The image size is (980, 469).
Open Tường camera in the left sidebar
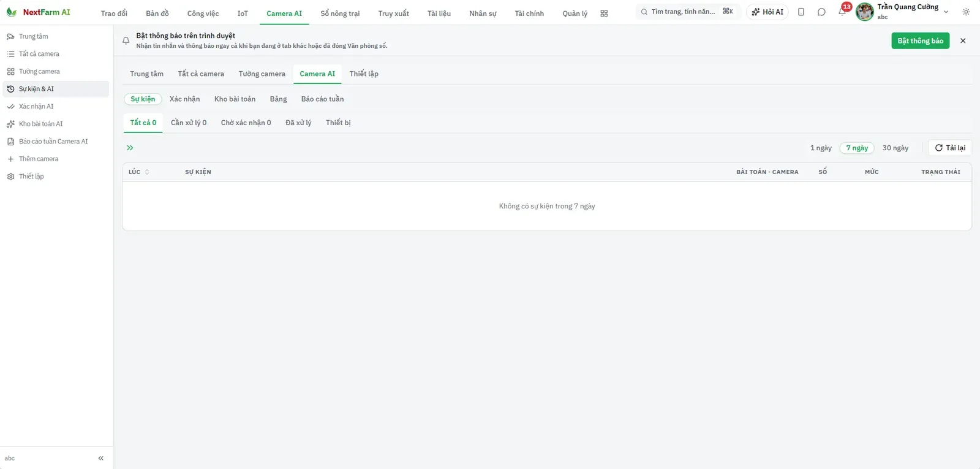(56, 72)
